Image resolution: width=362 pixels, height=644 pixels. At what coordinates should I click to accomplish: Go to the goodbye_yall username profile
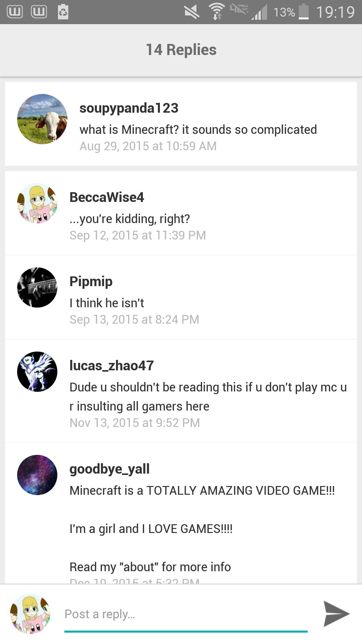click(x=110, y=469)
